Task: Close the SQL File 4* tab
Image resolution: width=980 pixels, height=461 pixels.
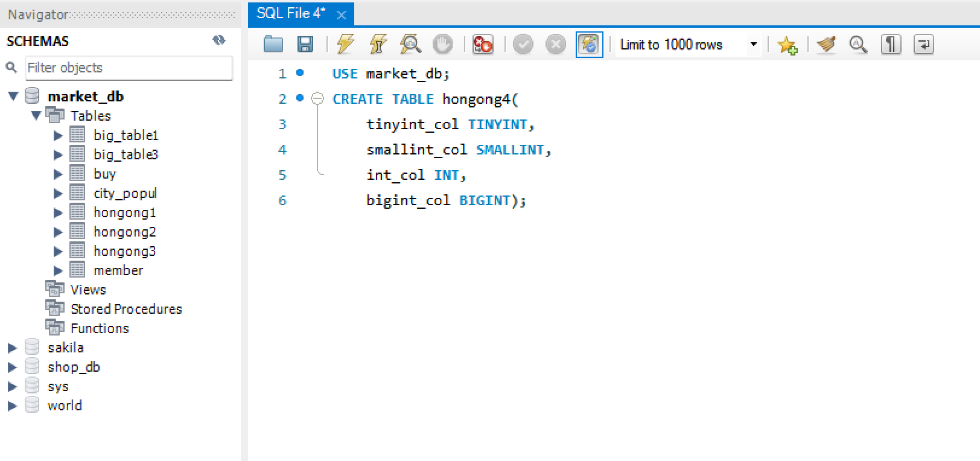Action: click(x=342, y=14)
